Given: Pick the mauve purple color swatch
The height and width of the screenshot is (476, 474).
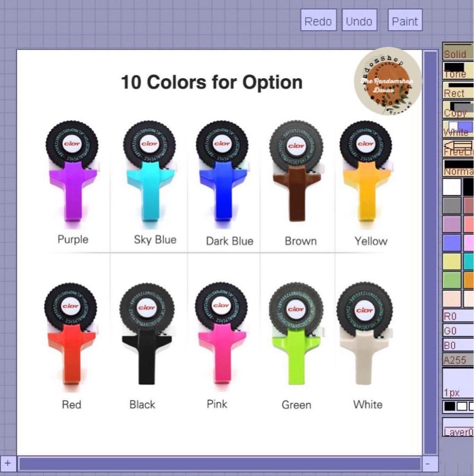Looking at the screenshot, I should click(452, 224).
